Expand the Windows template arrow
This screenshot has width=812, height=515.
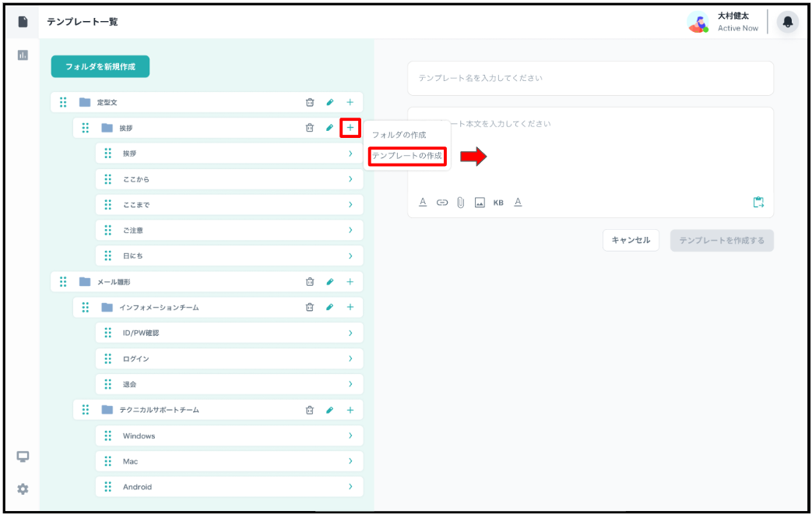[350, 436]
